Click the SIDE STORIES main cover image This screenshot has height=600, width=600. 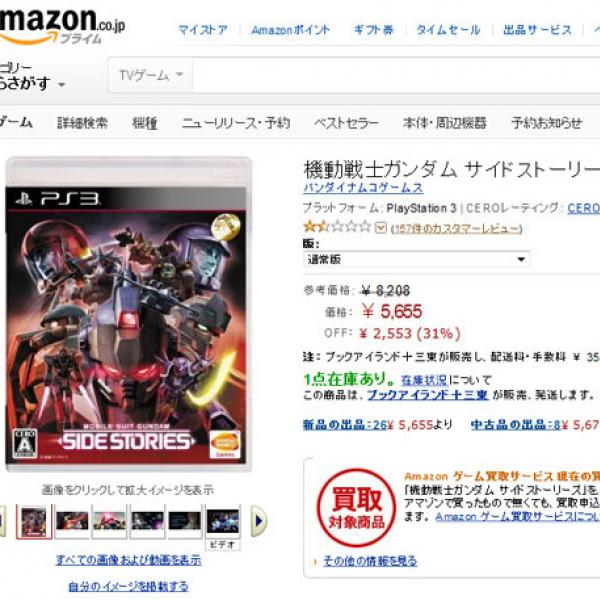pyautogui.click(x=128, y=314)
